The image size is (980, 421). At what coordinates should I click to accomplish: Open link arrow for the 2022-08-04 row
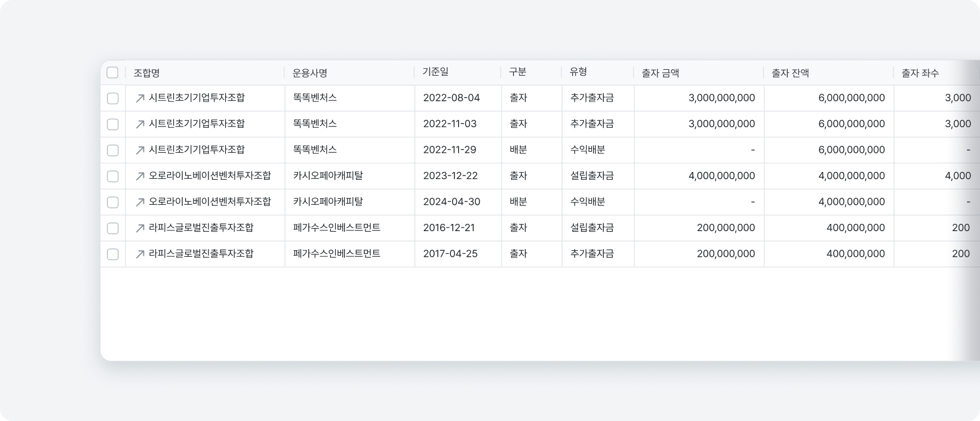(x=140, y=99)
